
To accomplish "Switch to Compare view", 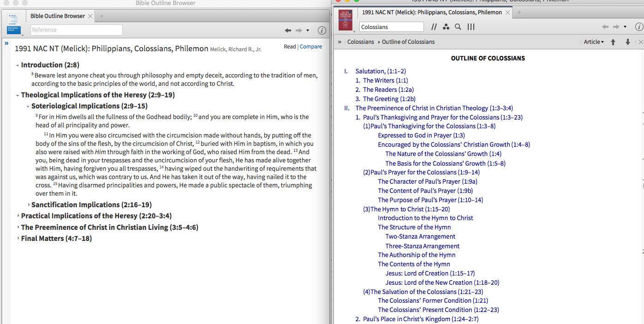I will point(311,47).
